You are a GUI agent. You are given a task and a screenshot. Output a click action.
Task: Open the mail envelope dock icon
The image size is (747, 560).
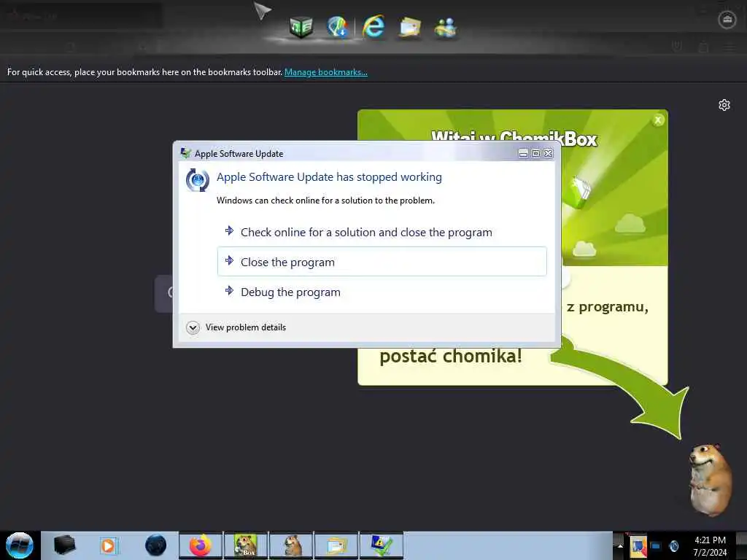click(x=410, y=27)
